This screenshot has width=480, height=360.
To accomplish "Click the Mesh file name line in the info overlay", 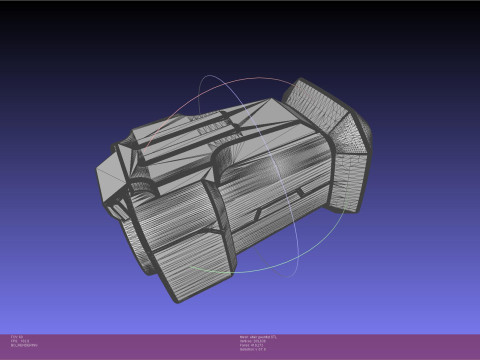I will tap(258, 337).
